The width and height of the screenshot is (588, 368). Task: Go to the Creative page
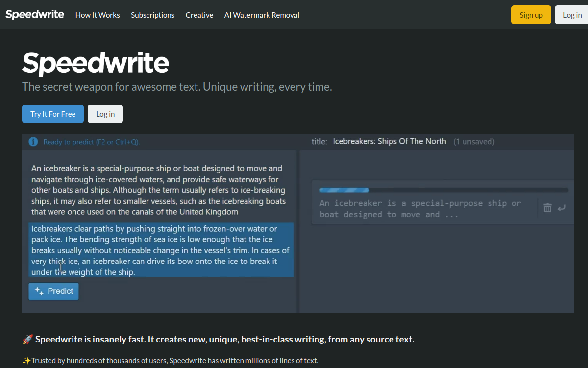click(199, 15)
